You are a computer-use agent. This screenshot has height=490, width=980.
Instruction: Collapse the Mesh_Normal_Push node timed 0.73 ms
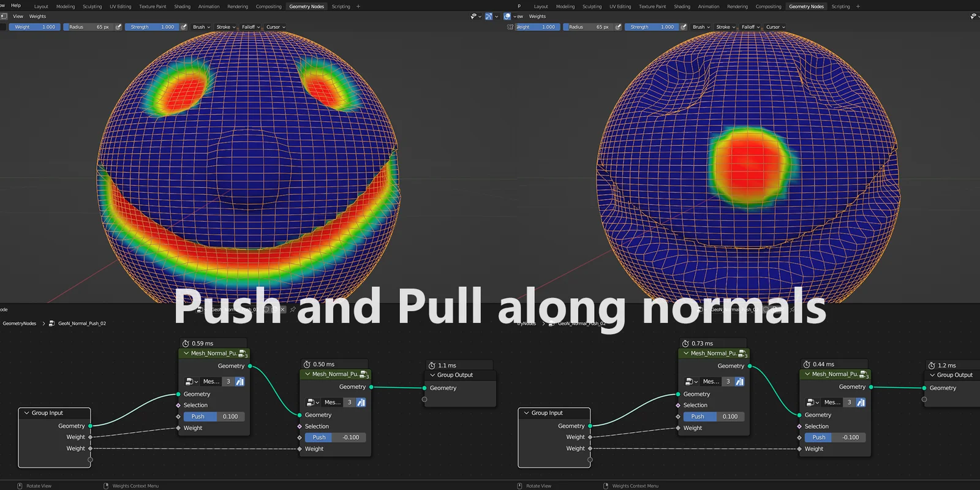[x=686, y=353]
